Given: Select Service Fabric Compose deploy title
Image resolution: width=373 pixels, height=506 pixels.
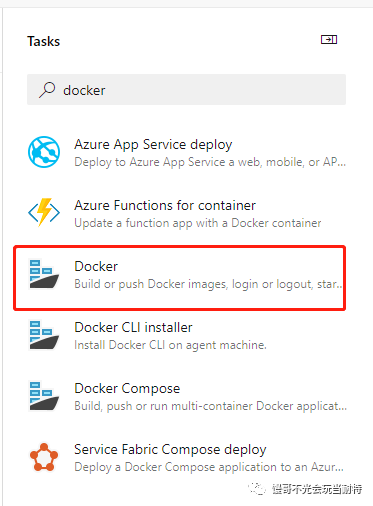Looking at the screenshot, I should 170,450.
